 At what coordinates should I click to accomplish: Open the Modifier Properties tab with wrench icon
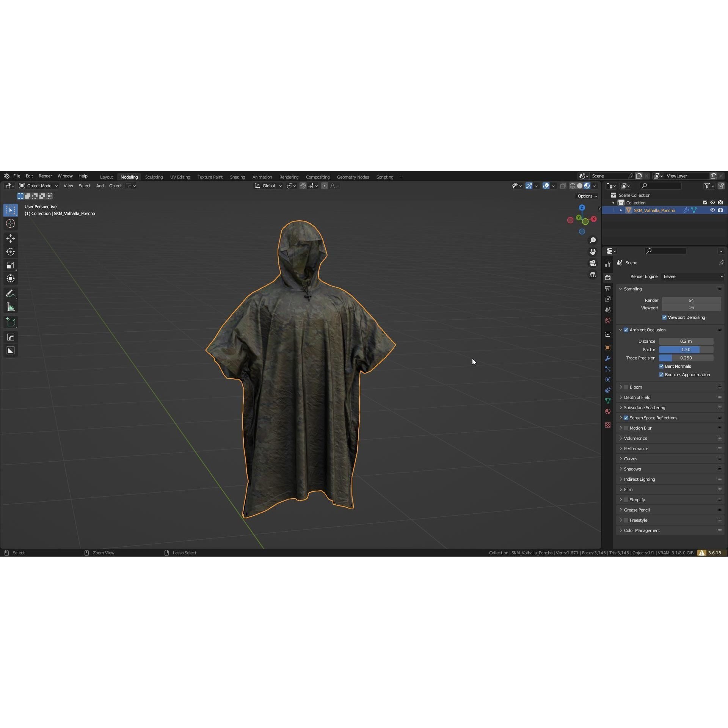tap(608, 358)
